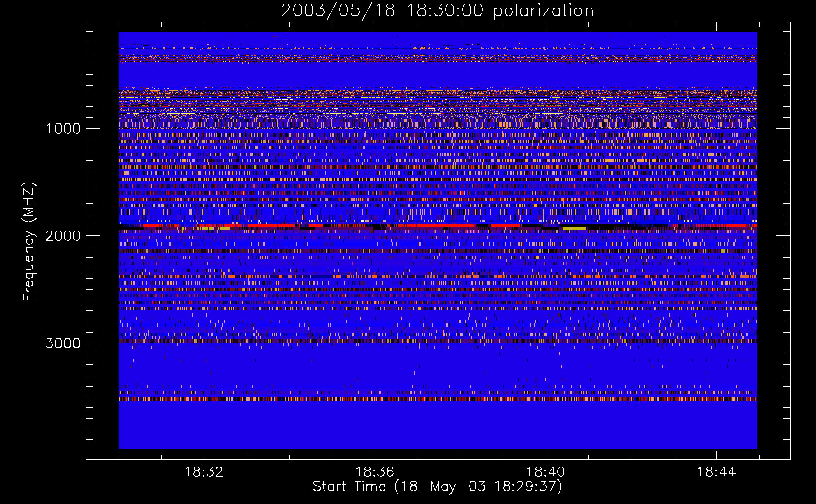Screen dimensions: 816x504
Task: Click the 18:32 time tick label
Action: [204, 472]
